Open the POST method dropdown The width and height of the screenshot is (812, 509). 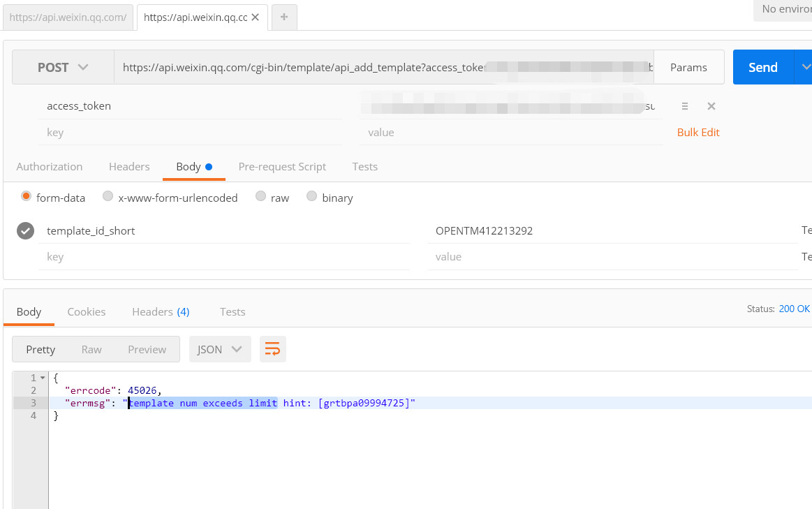coord(63,67)
